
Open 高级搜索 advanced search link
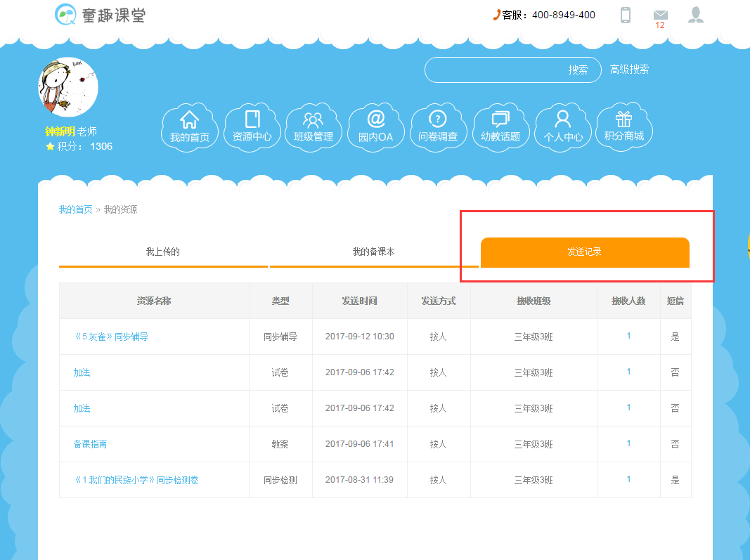tap(629, 70)
